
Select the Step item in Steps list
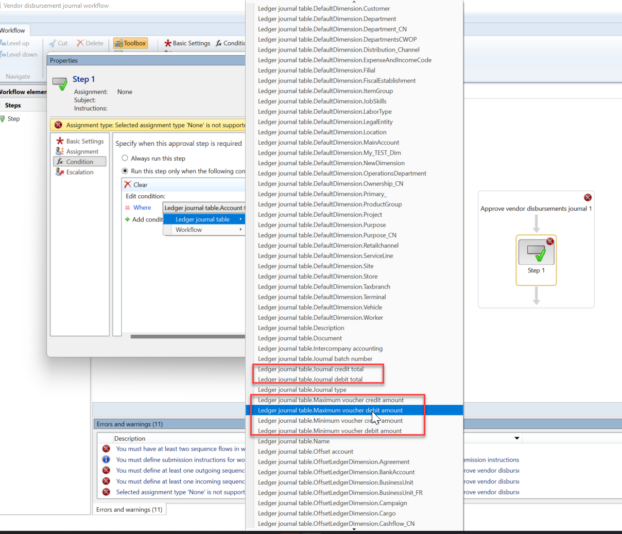click(x=13, y=118)
